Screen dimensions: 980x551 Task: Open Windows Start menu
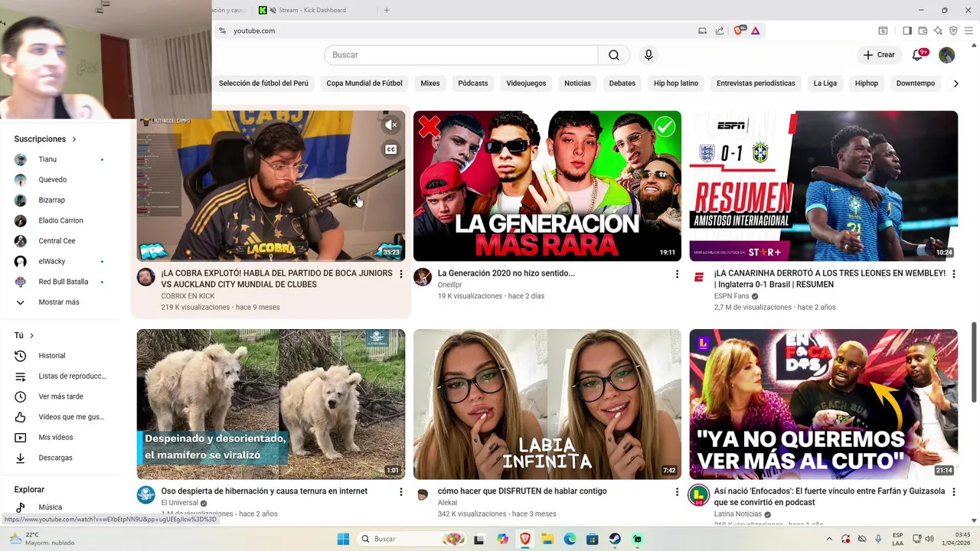point(343,539)
